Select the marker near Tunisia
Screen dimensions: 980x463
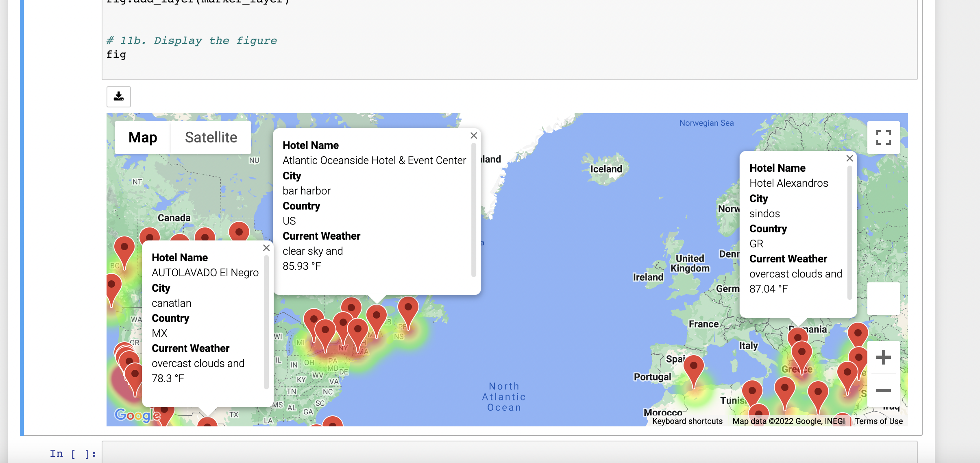click(x=752, y=390)
